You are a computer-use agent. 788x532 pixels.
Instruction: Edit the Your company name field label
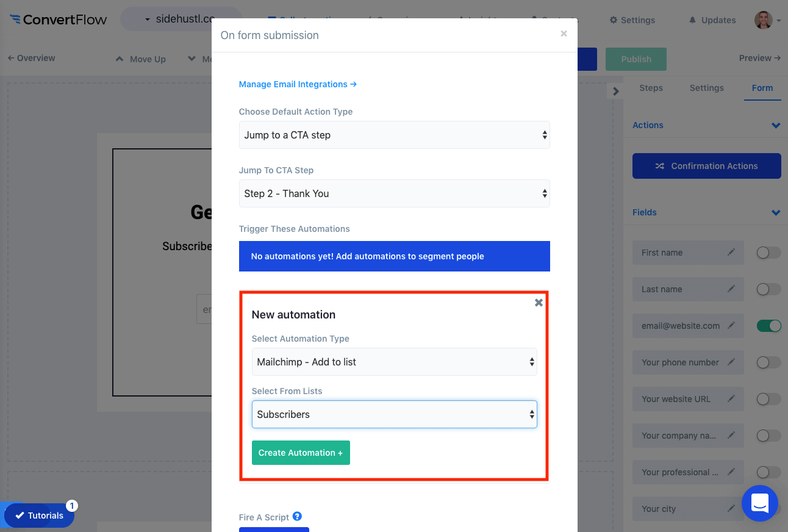731,436
